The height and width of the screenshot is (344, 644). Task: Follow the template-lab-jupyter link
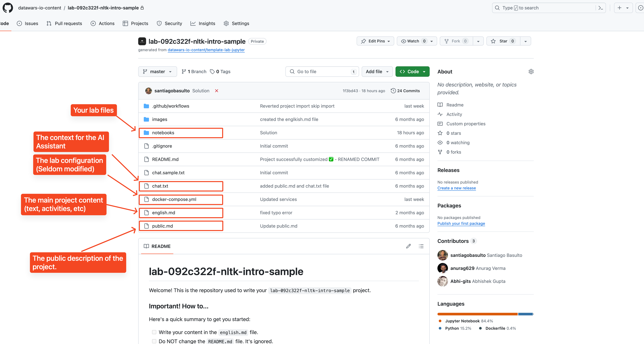[206, 50]
